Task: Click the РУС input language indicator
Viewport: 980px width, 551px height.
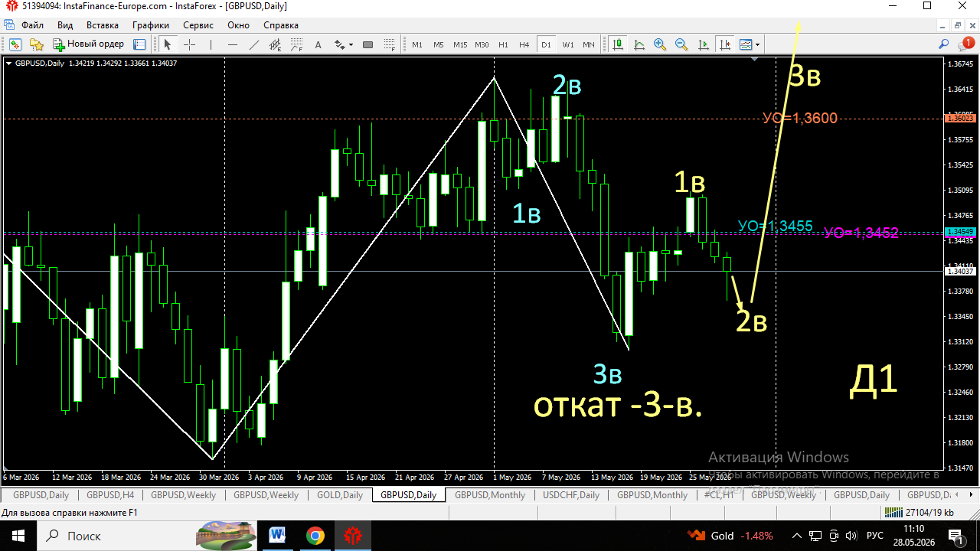Action: [875, 536]
